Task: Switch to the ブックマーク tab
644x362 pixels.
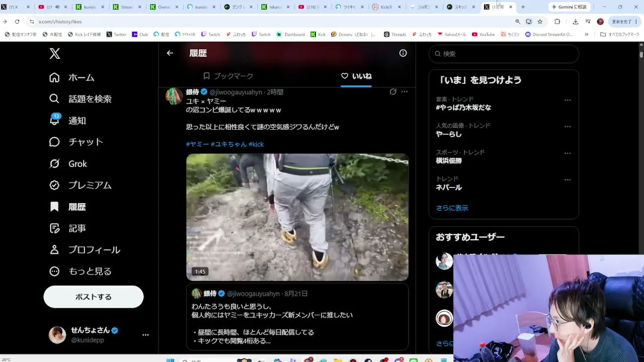Action: pyautogui.click(x=228, y=76)
